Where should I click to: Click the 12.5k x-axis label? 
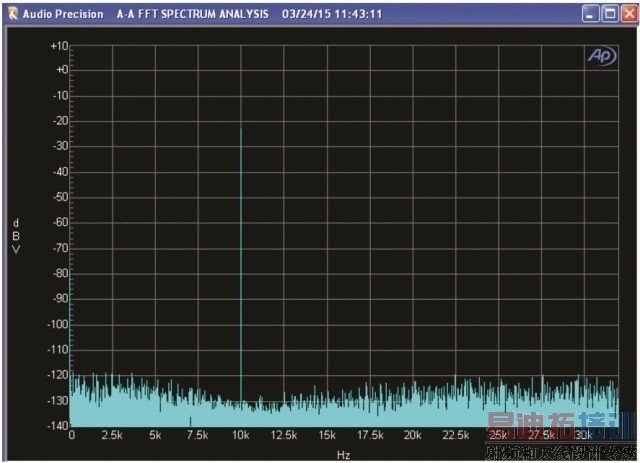(x=284, y=435)
